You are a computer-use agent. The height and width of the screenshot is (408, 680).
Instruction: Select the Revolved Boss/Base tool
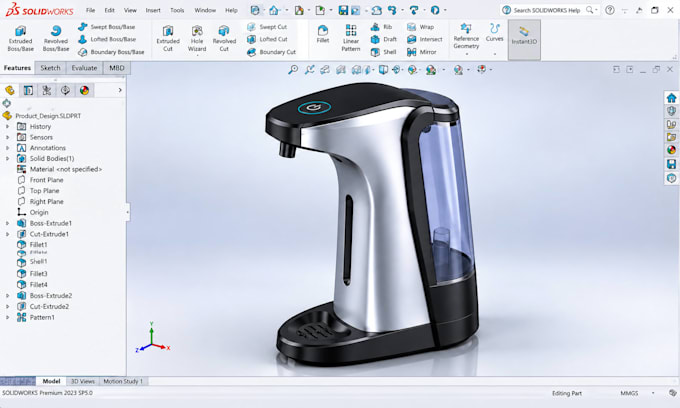(x=56, y=38)
